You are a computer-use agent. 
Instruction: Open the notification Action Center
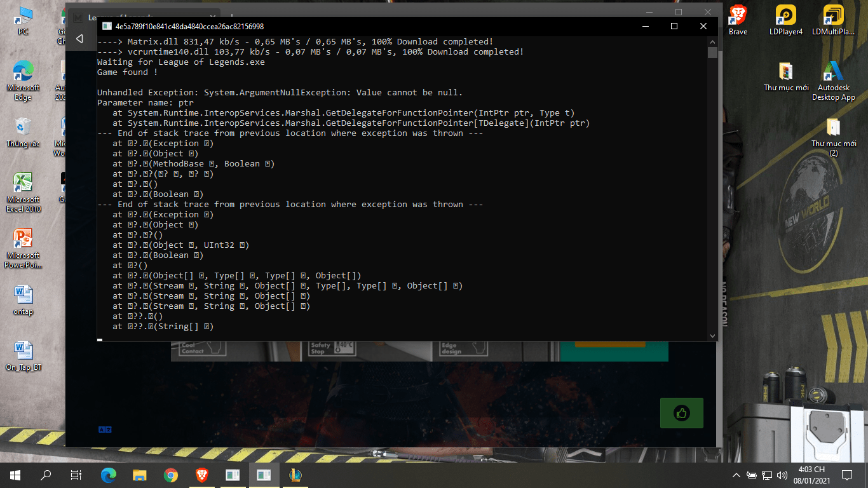click(x=846, y=475)
